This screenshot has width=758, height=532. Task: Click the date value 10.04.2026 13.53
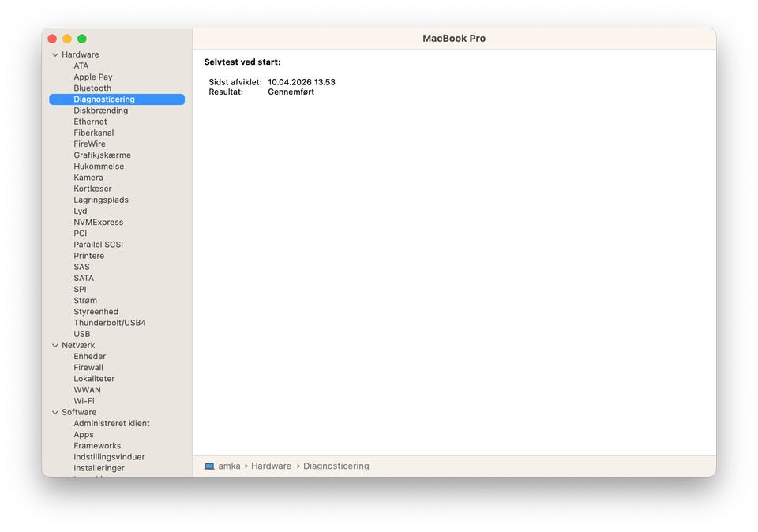point(302,82)
